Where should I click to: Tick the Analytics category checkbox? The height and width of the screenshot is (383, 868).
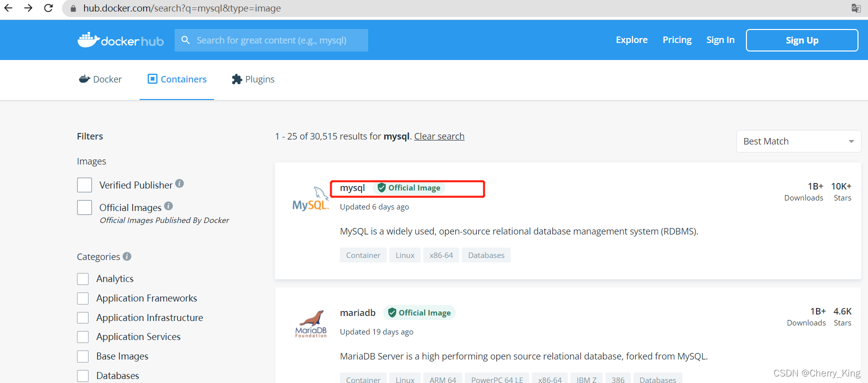pos(83,278)
